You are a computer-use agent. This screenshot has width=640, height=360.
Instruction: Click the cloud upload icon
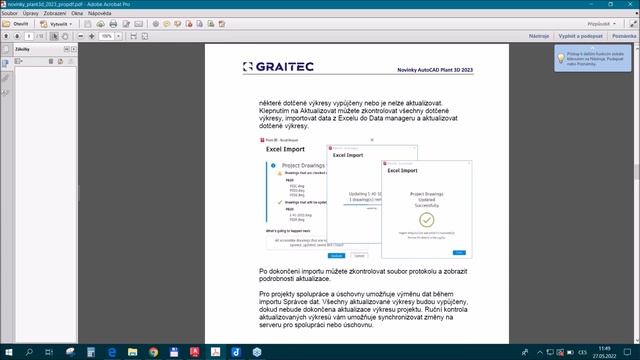pyautogui.click(x=100, y=24)
